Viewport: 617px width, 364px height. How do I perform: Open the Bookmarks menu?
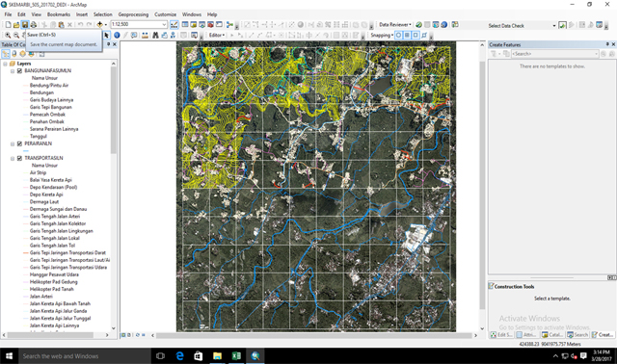[59, 14]
